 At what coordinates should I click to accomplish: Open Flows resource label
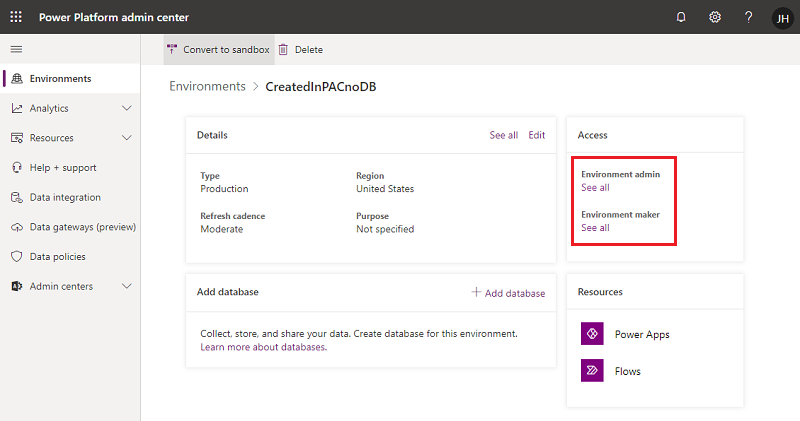[628, 372]
